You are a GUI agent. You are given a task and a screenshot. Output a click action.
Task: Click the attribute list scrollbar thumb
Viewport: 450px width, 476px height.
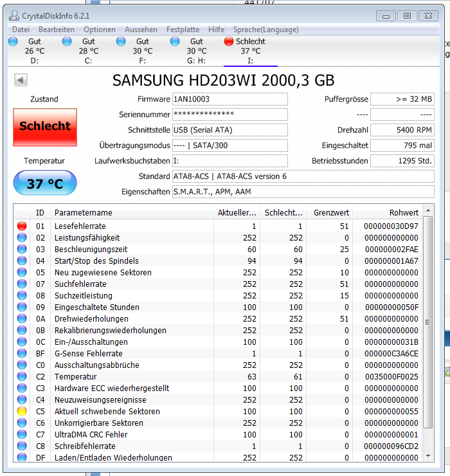pos(428,322)
